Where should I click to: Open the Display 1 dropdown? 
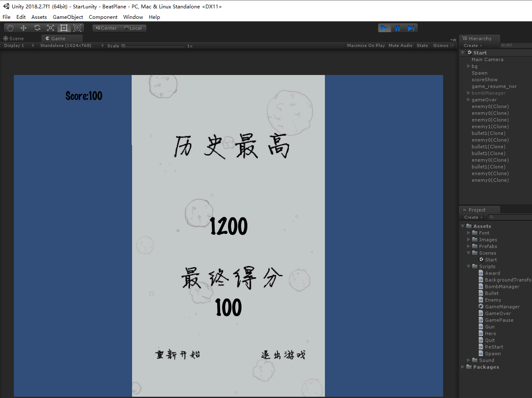[x=19, y=46]
